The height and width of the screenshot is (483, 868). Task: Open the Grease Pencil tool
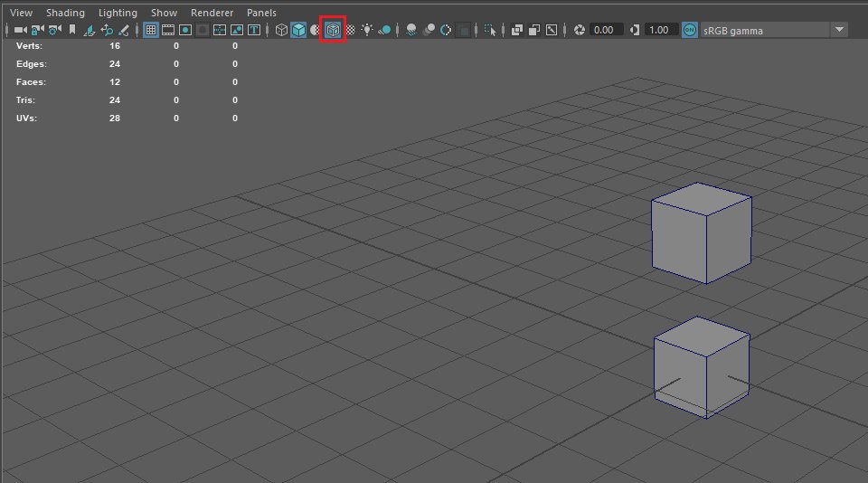pos(124,30)
